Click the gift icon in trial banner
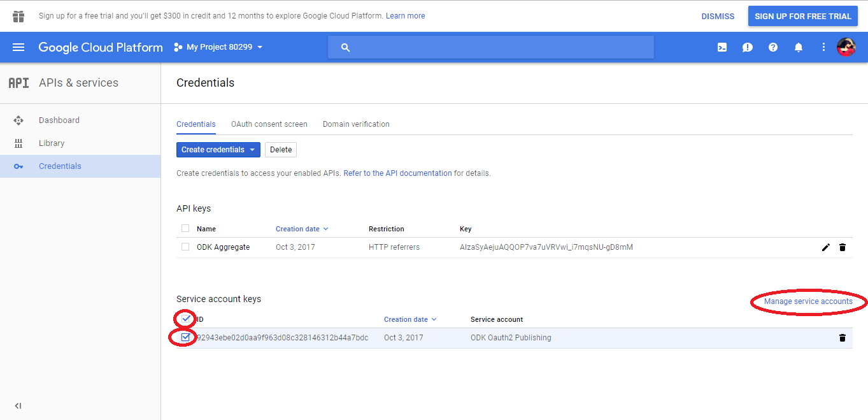Image resolution: width=868 pixels, height=420 pixels. coord(18,16)
